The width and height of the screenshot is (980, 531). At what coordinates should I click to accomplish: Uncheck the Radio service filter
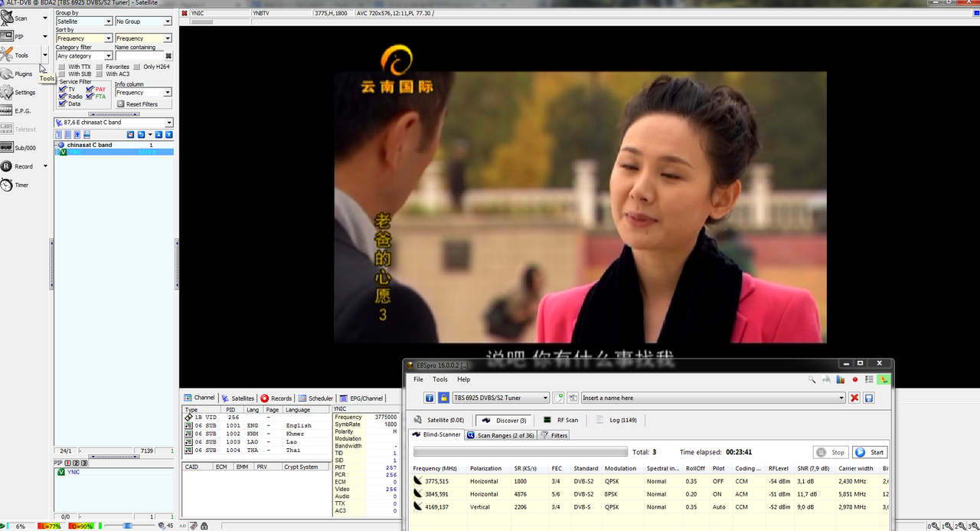point(63,97)
